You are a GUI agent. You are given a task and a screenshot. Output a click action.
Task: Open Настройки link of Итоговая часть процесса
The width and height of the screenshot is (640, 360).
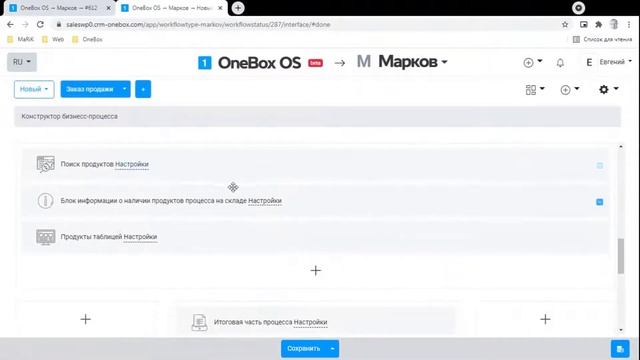[311, 322]
